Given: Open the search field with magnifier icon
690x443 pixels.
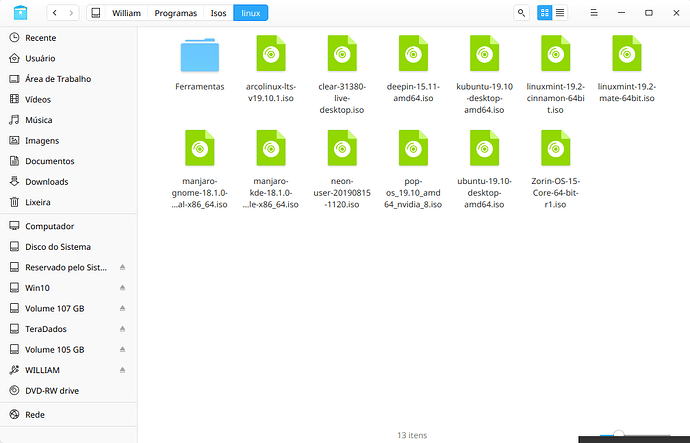Looking at the screenshot, I should (521, 13).
